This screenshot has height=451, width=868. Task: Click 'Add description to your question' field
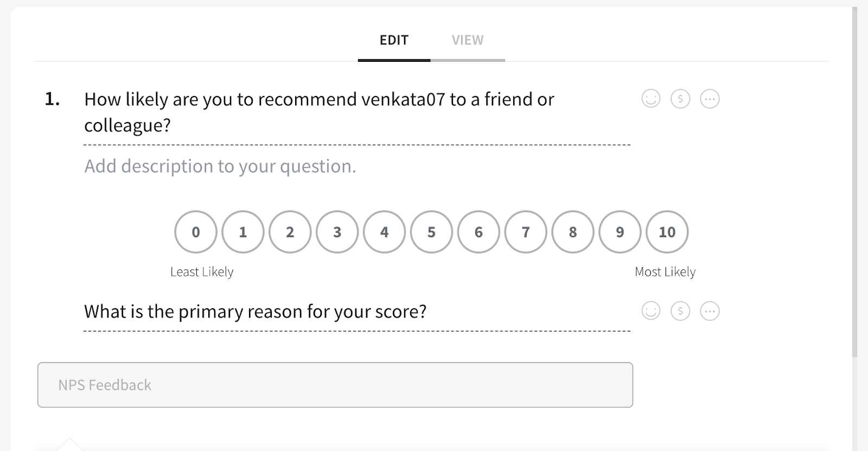click(220, 166)
